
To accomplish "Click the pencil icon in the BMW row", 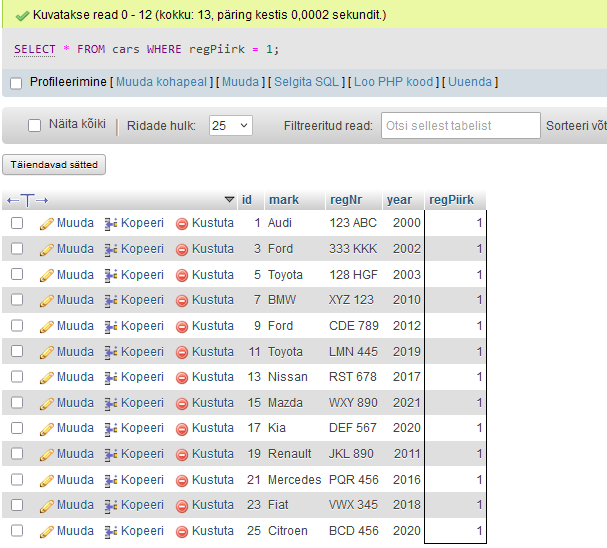I will pyautogui.click(x=47, y=300).
